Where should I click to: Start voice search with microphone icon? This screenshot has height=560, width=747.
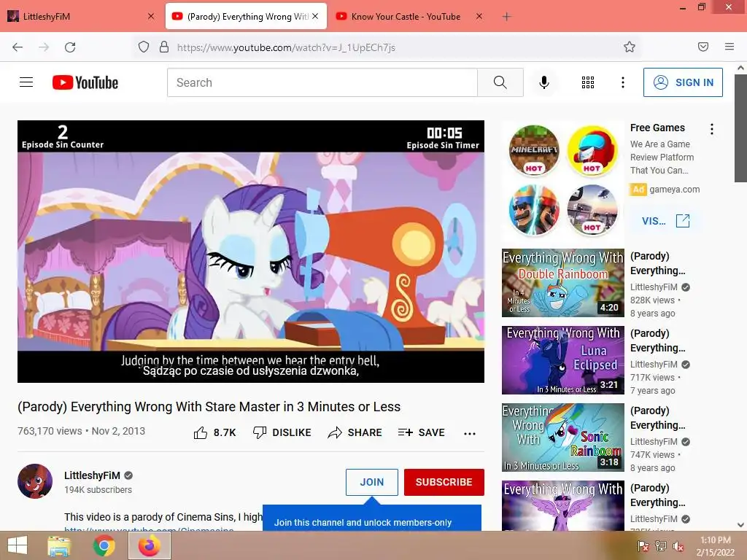544,82
